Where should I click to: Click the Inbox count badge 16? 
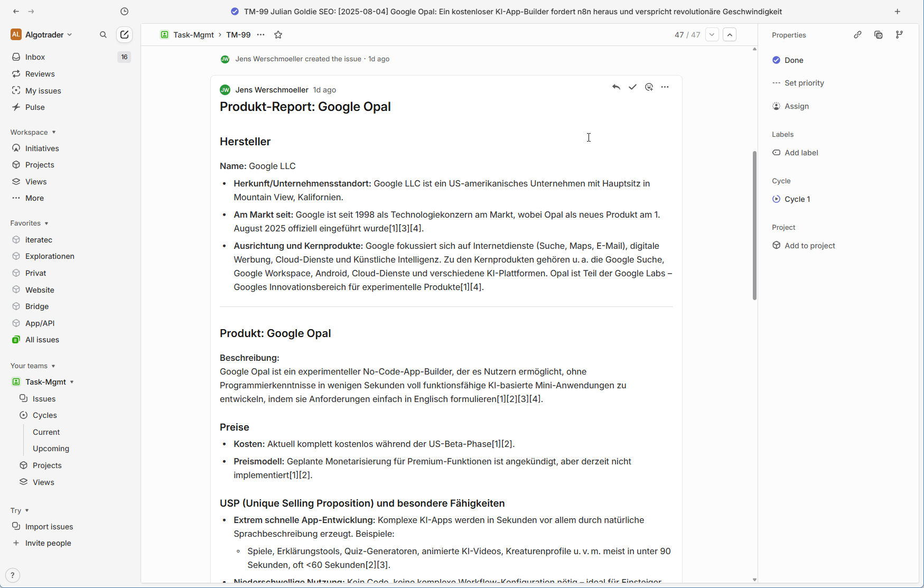tap(124, 57)
